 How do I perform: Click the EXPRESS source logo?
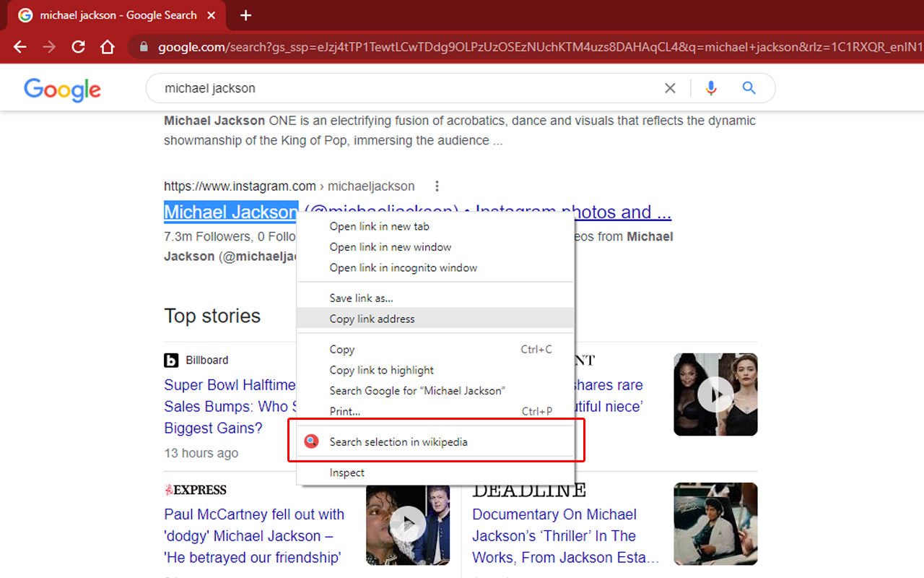196,490
